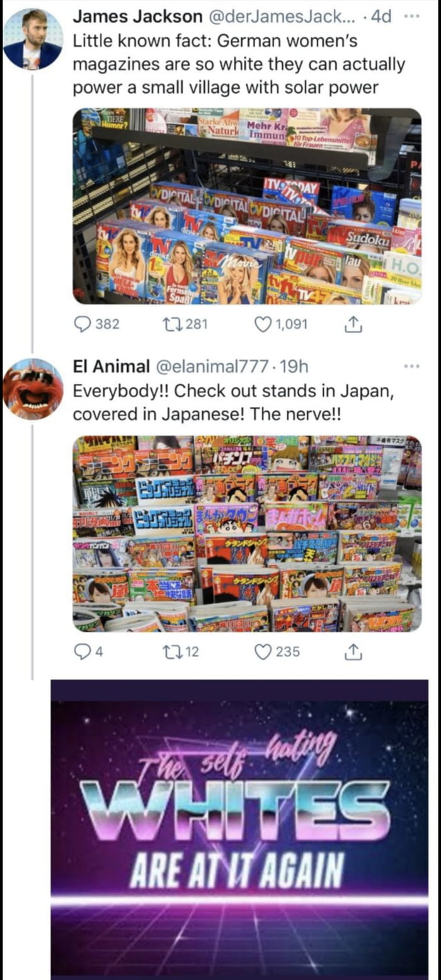This screenshot has width=441, height=980.
Task: View the Japanese magazine stand photo
Action: pyautogui.click(x=247, y=533)
